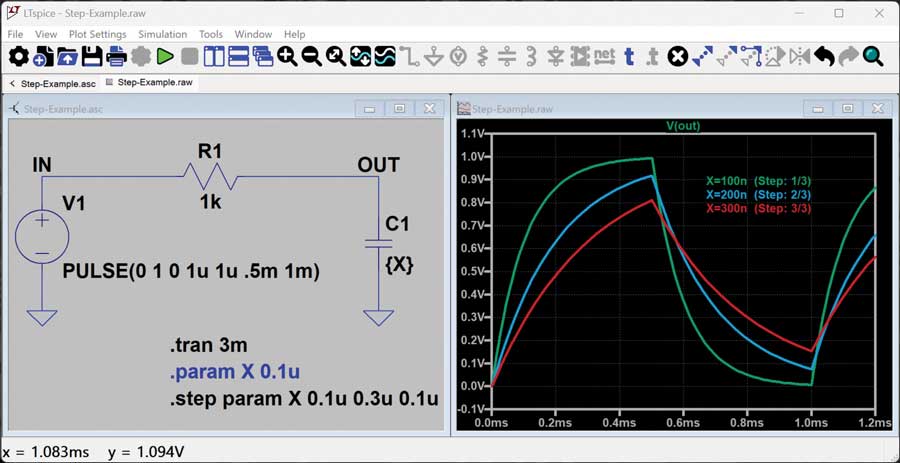
Task: Open the Simulation menu
Action: click(x=162, y=34)
